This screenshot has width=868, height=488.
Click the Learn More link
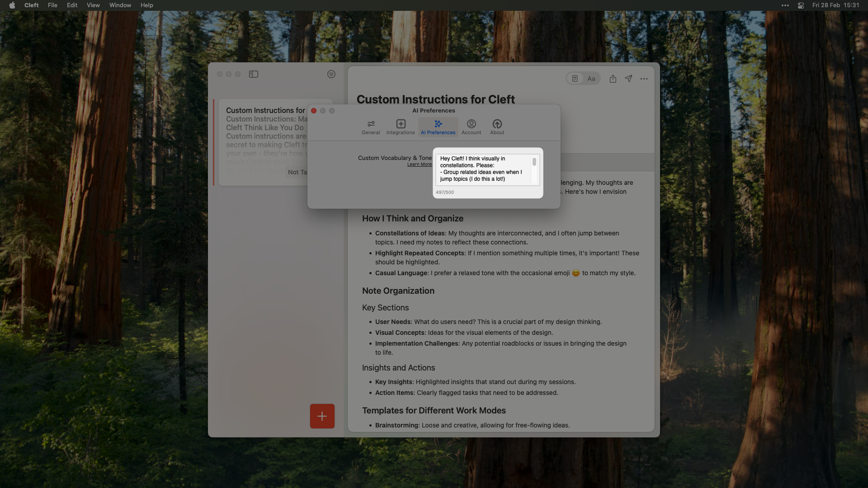point(419,164)
